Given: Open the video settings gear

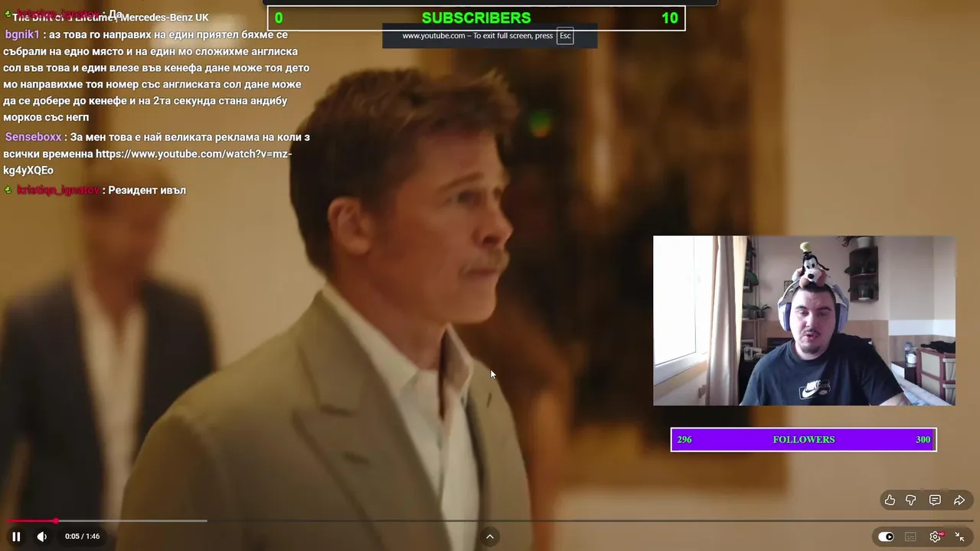Looking at the screenshot, I should click(936, 536).
